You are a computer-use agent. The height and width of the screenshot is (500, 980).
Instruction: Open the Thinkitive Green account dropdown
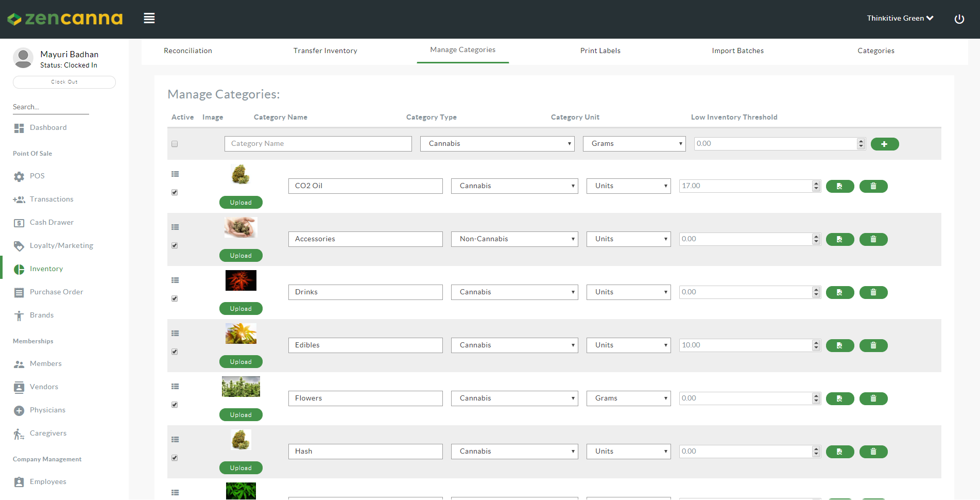[x=900, y=19]
